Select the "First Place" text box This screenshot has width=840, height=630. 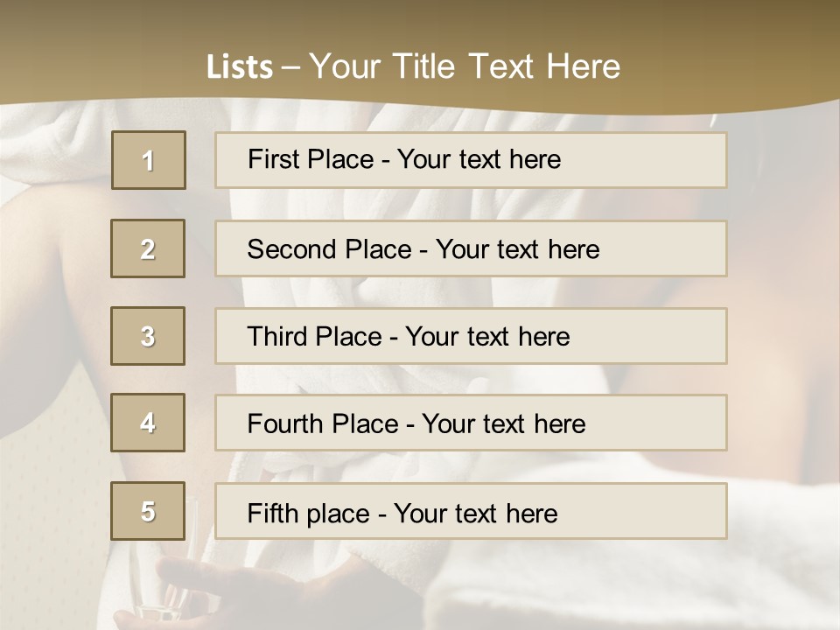click(x=471, y=160)
